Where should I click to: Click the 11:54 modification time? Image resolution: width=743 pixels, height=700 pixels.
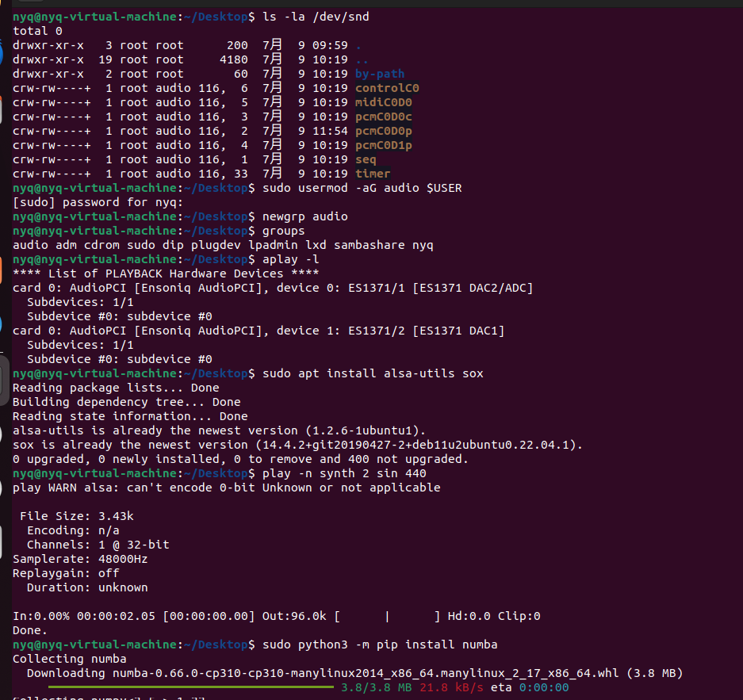point(330,131)
